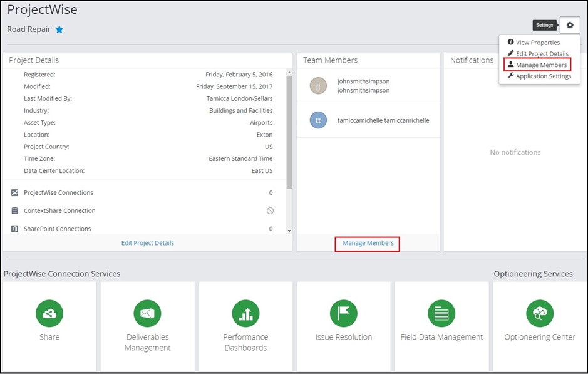Click the Optioneering Services heading
The image size is (588, 374).
coord(533,274)
